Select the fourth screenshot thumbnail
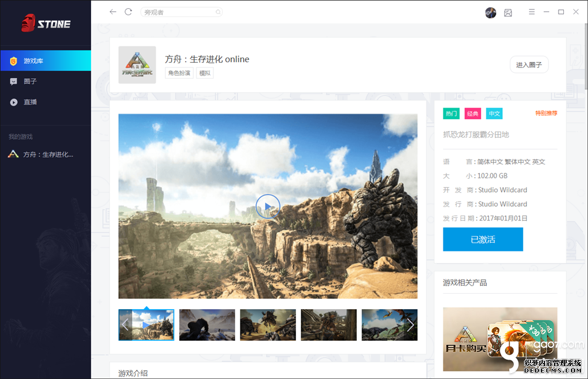The height and width of the screenshot is (379, 588). coord(329,324)
